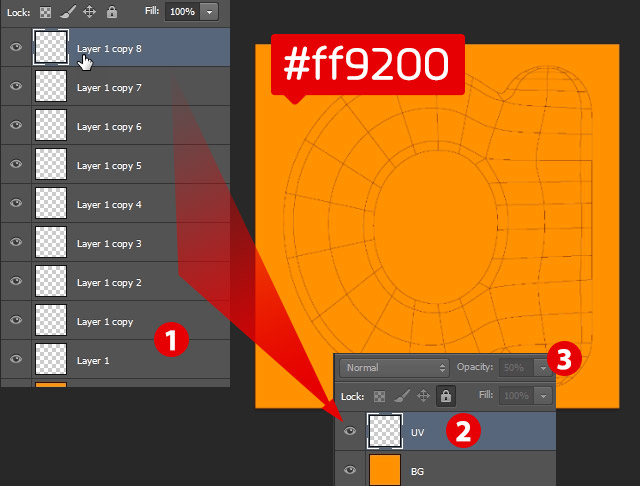Image resolution: width=640 pixels, height=486 pixels.
Task: Click lock image pixels brush icon above UV layer
Action: (x=402, y=395)
